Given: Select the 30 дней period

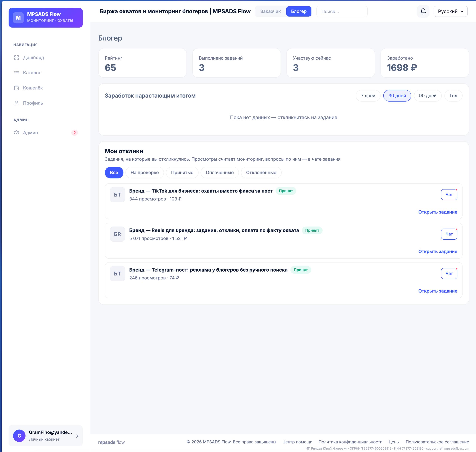Looking at the screenshot, I should coord(397,96).
